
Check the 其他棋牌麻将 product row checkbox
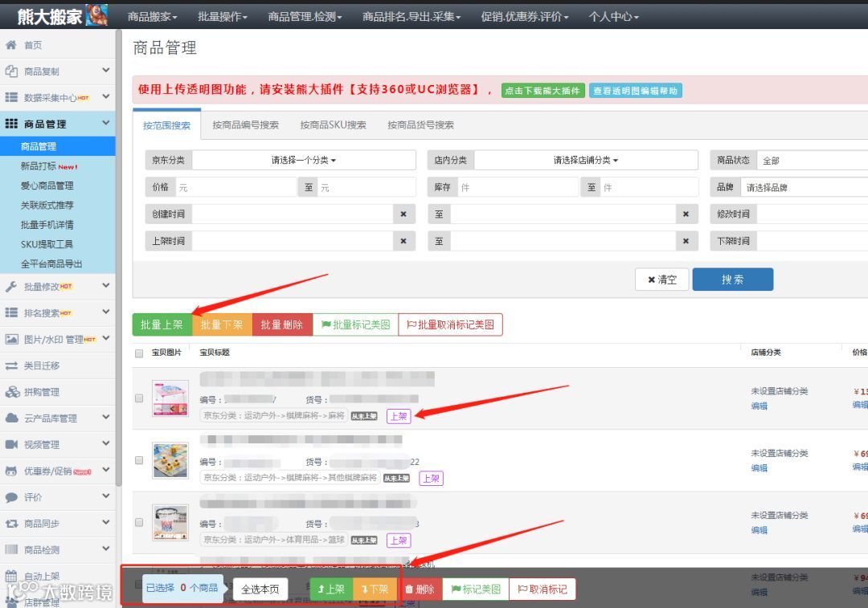pos(139,459)
